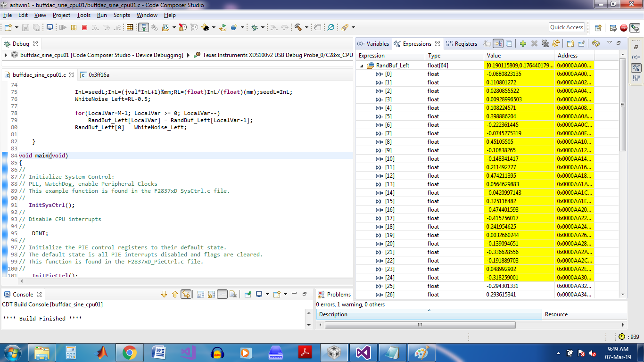Viewport: 644px width, 362px height.
Task: Click the Quick Access search field
Action: pyautogui.click(x=567, y=27)
